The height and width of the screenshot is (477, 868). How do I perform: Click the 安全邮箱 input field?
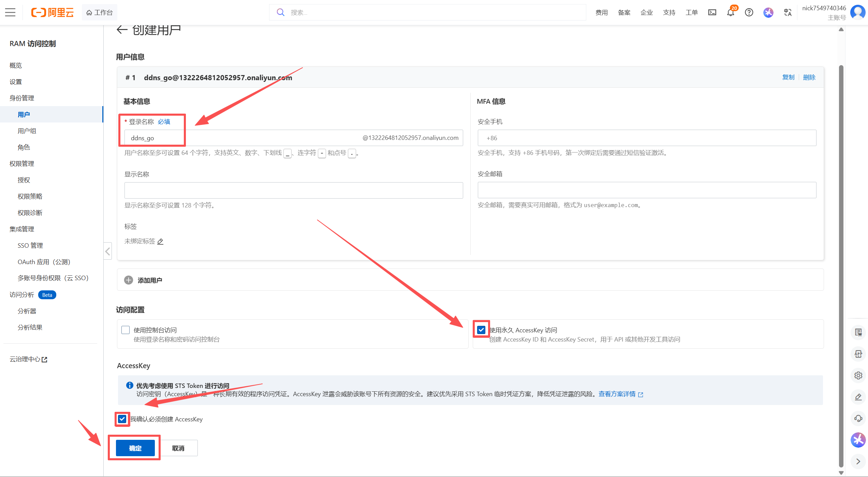click(647, 190)
